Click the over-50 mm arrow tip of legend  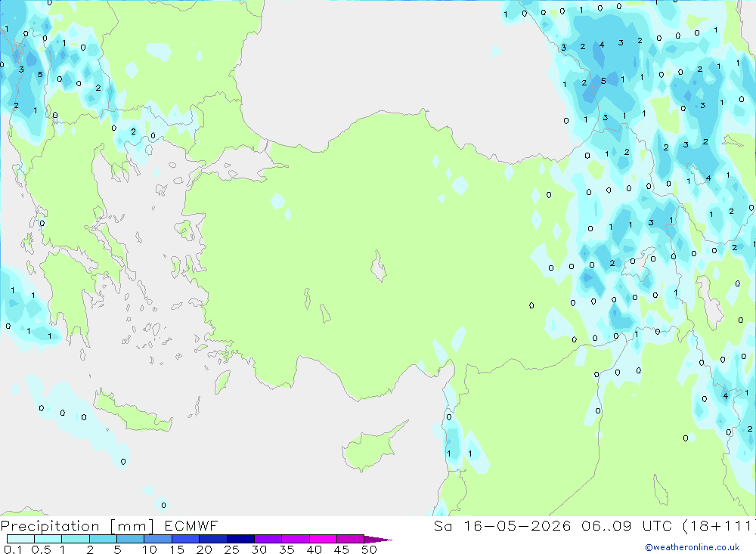(x=378, y=540)
